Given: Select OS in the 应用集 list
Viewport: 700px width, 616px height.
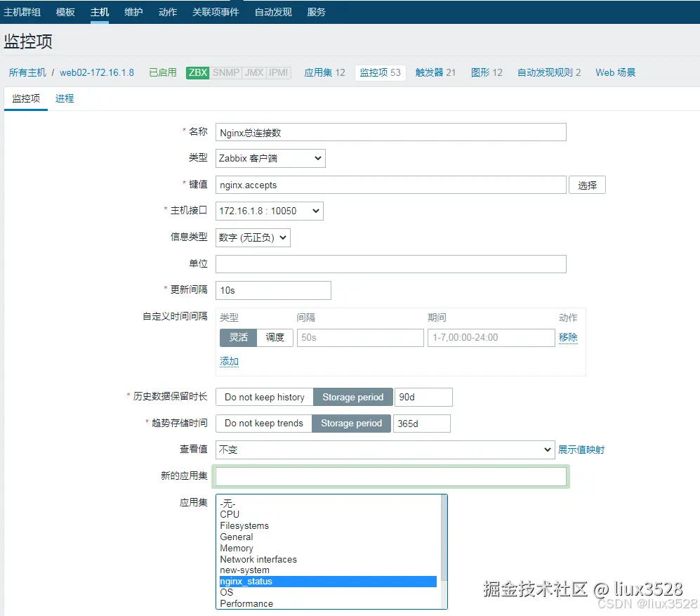Looking at the screenshot, I should [328, 593].
